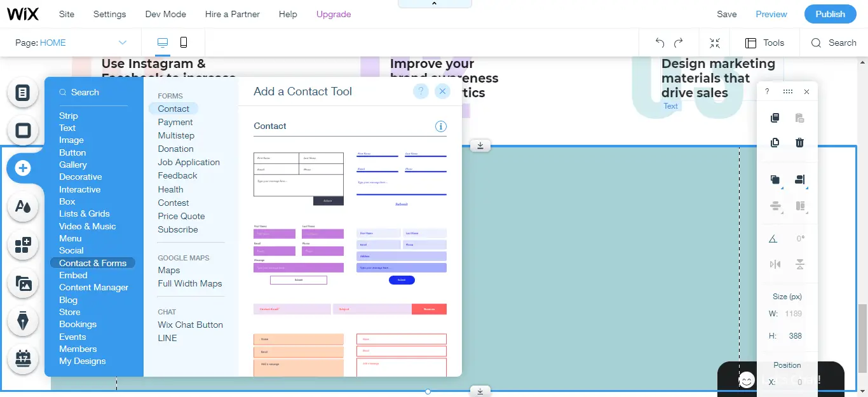
Task: Open the Help menu
Action: [x=288, y=14]
